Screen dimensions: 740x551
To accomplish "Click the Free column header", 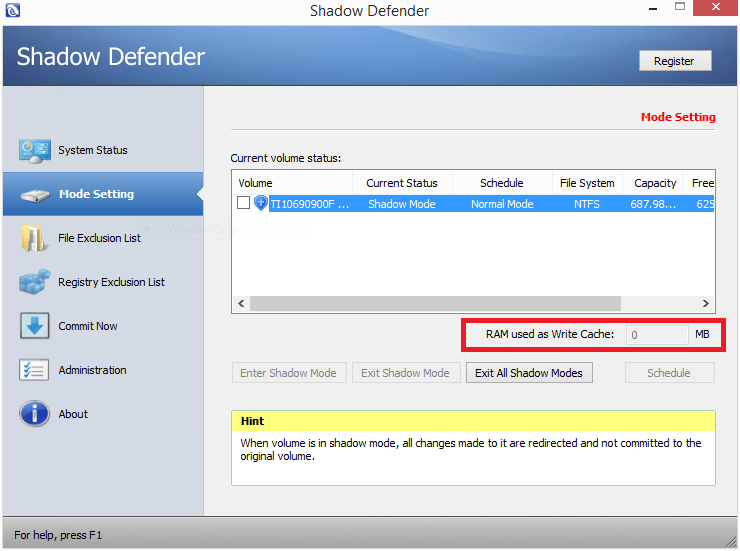I will [699, 183].
